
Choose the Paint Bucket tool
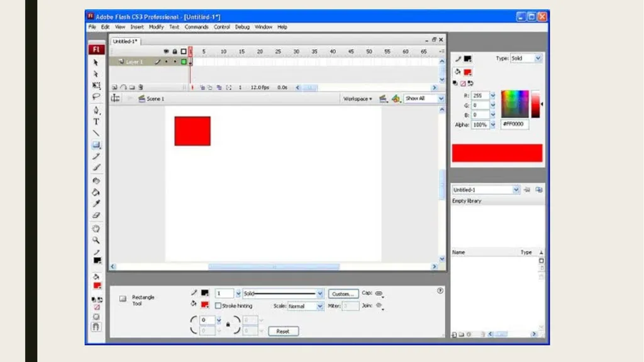click(96, 192)
